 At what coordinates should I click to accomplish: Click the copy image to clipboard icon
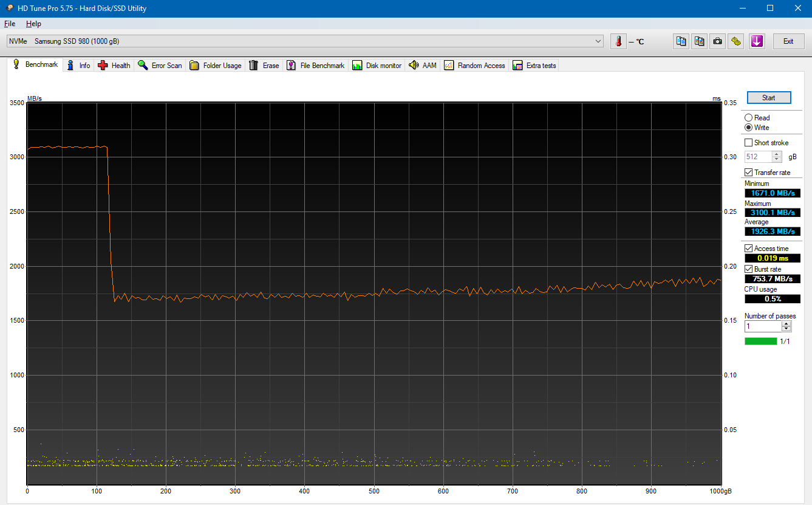(x=699, y=41)
